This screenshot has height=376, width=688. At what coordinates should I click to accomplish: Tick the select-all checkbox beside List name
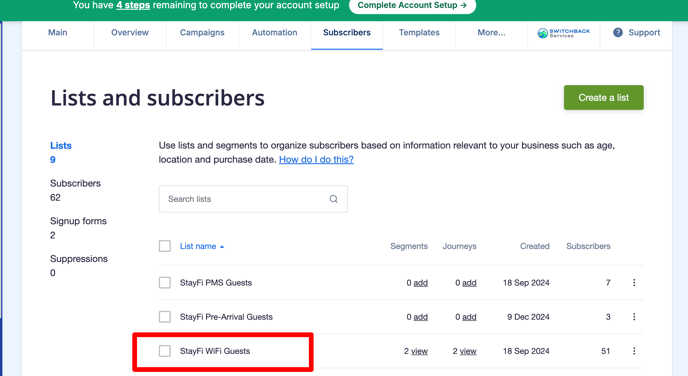click(165, 246)
